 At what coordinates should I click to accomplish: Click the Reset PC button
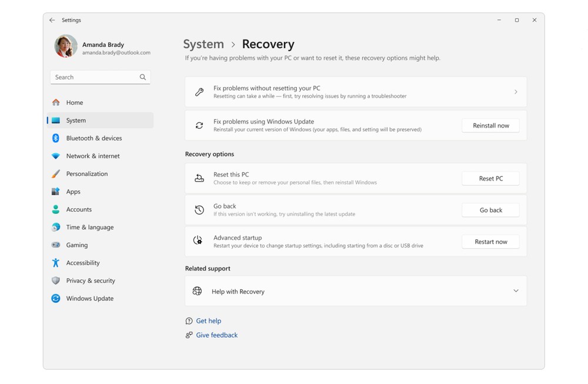(x=490, y=179)
